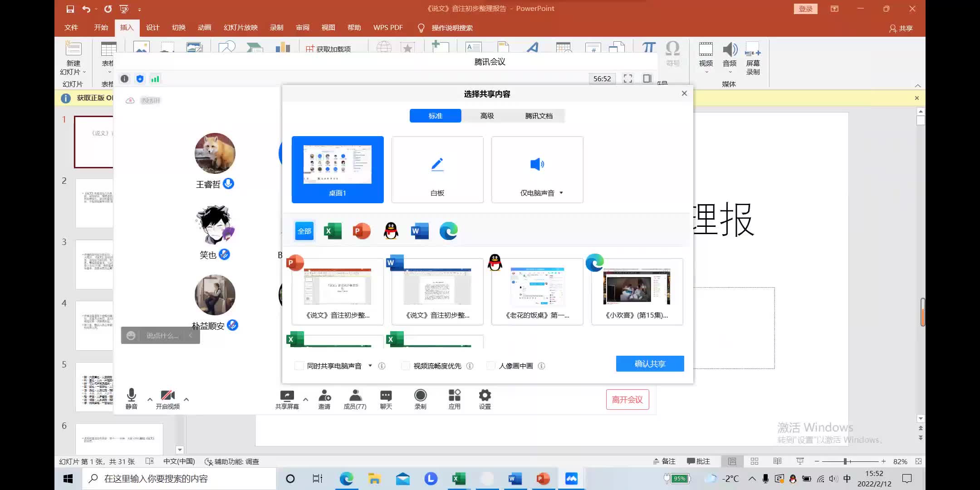Filter share windows by PowerPoint icon
This screenshot has width=980, height=490.
(362, 231)
